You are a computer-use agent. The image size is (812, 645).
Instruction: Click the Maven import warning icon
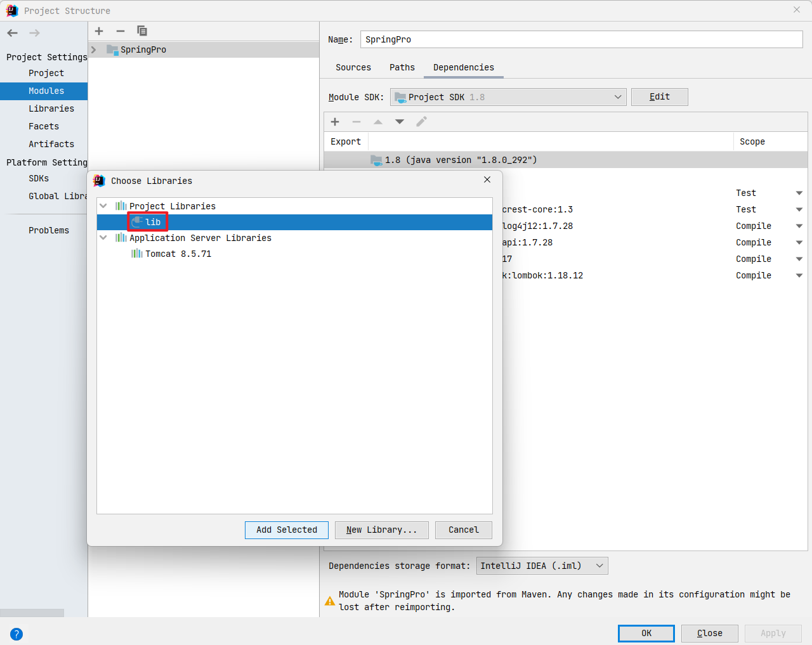[x=330, y=601]
